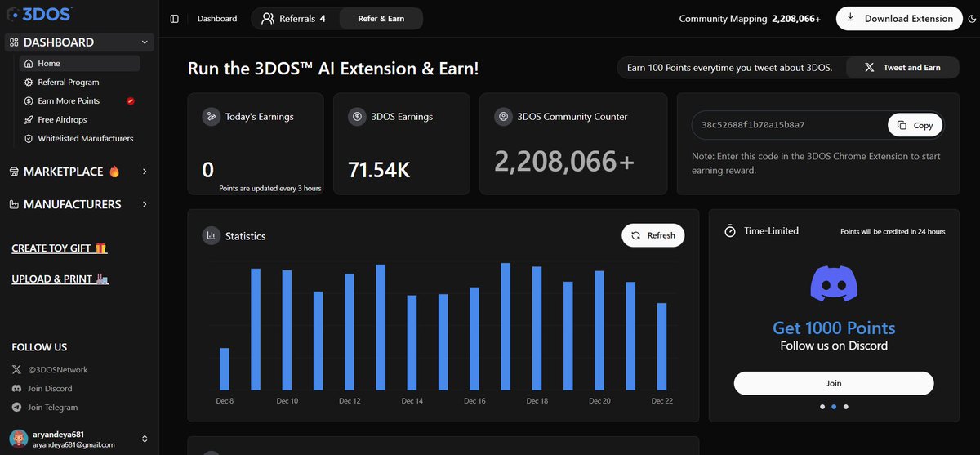Screen dimensions: 980x455
Task: Open the Whitelisted Manufacturers page
Action: click(80, 138)
